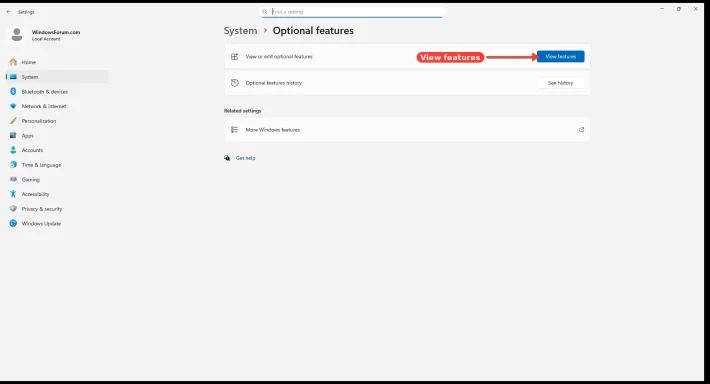710x384 pixels.
Task: Click the Get help icon
Action: [227, 158]
